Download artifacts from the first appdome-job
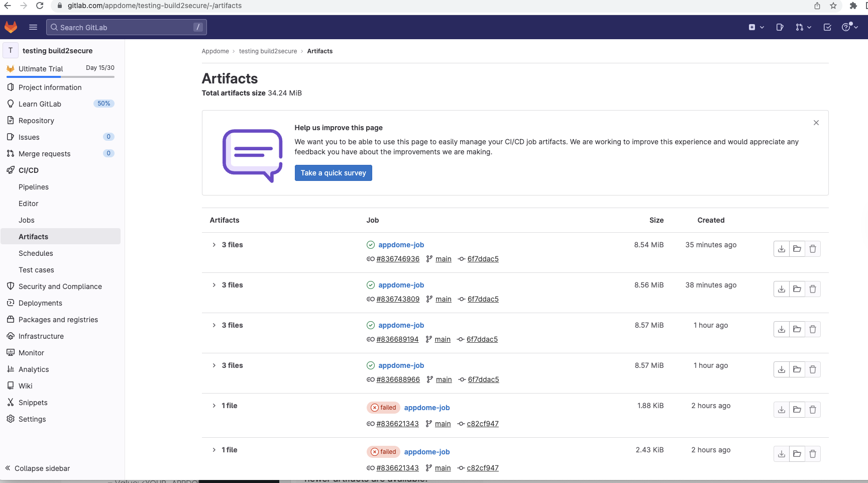868x483 pixels. 781,248
